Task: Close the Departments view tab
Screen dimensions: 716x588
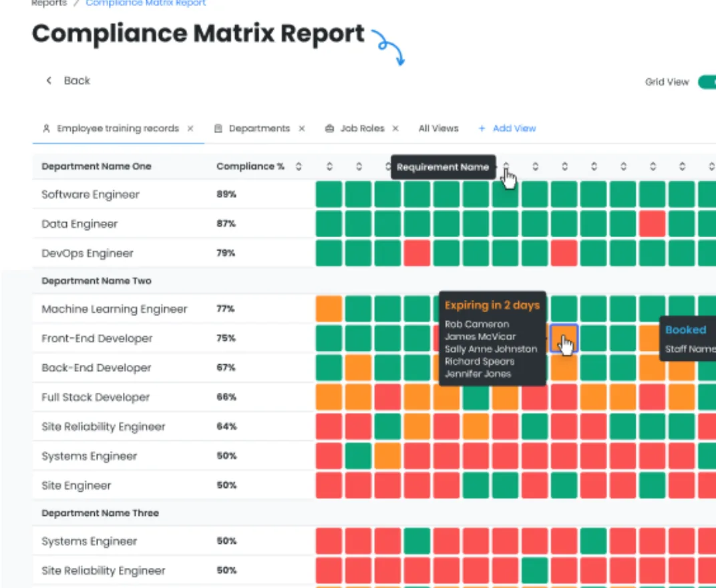Action: [x=302, y=128]
